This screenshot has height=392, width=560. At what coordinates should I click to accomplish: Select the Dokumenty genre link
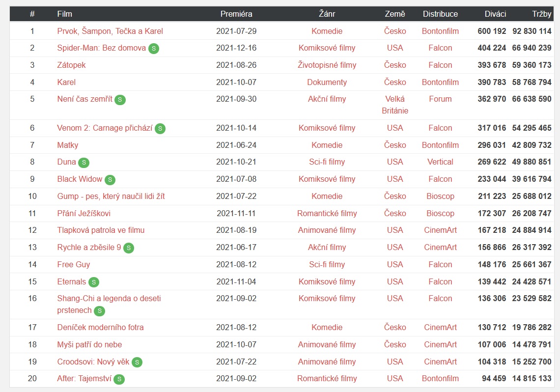click(327, 82)
